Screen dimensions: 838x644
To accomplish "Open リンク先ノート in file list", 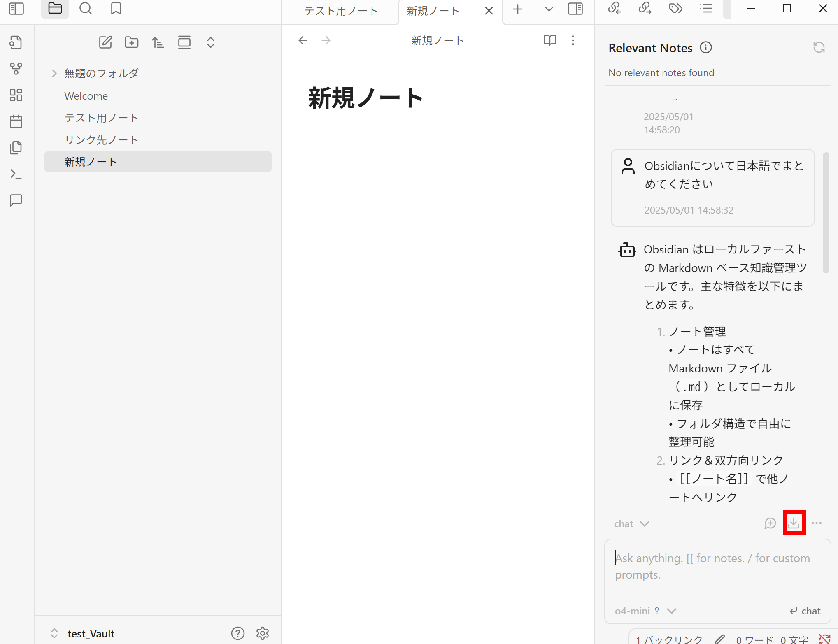I will 158,140.
